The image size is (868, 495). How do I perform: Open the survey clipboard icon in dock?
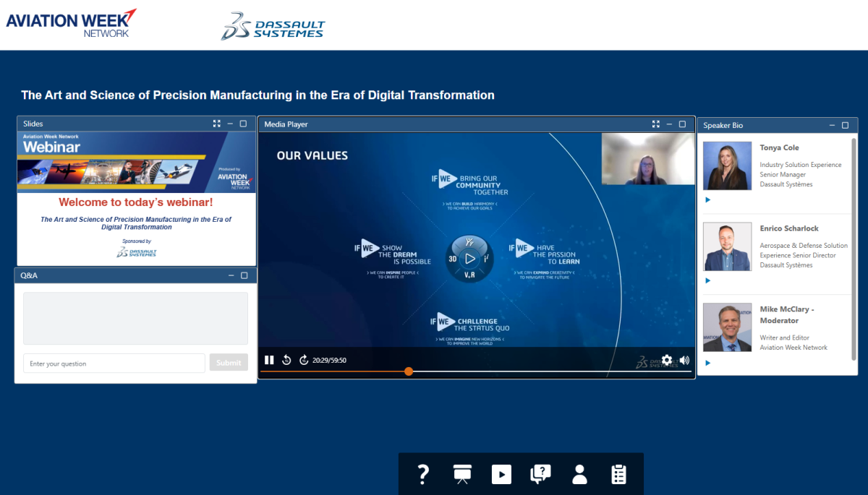618,474
